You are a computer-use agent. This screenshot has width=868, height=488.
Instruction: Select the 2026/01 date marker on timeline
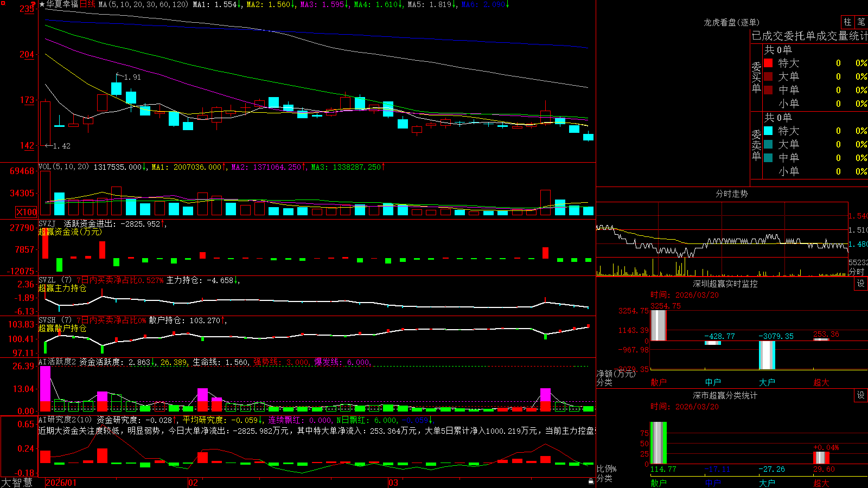pyautogui.click(x=61, y=483)
